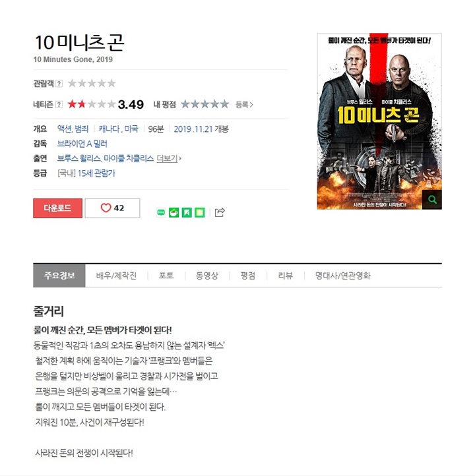
Task: Open director link 브라이언 A 밀러
Action: pos(82,144)
